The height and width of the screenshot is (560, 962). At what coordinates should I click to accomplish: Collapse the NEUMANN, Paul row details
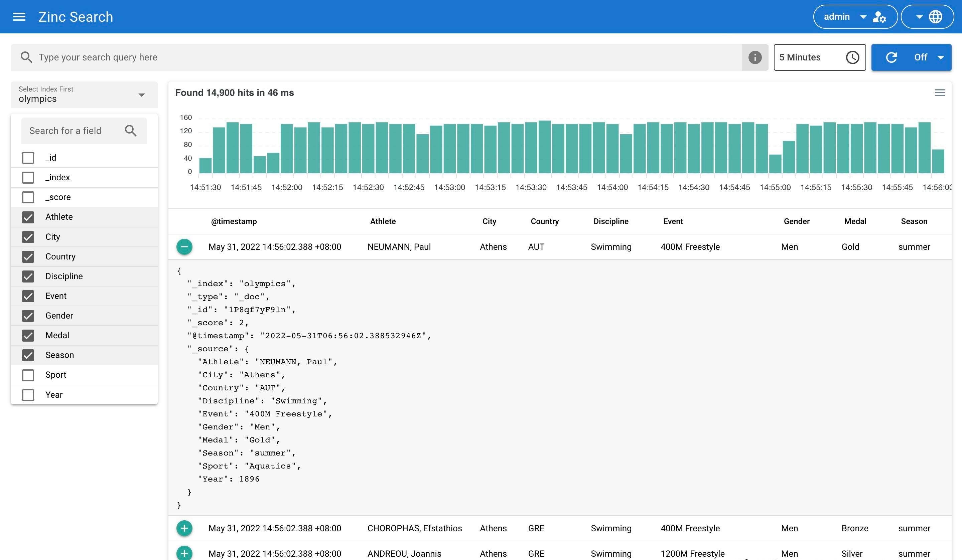184,247
